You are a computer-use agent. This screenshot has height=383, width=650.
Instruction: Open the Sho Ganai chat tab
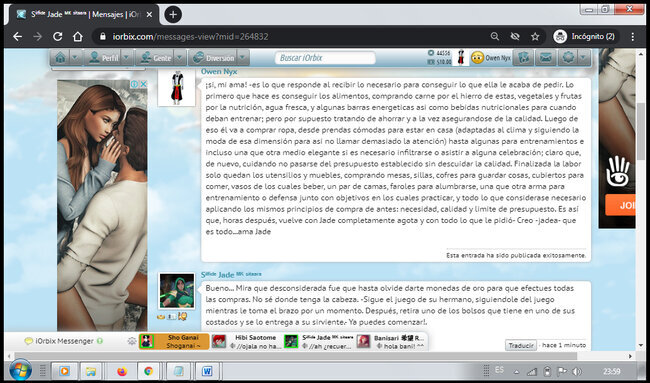[x=174, y=342]
